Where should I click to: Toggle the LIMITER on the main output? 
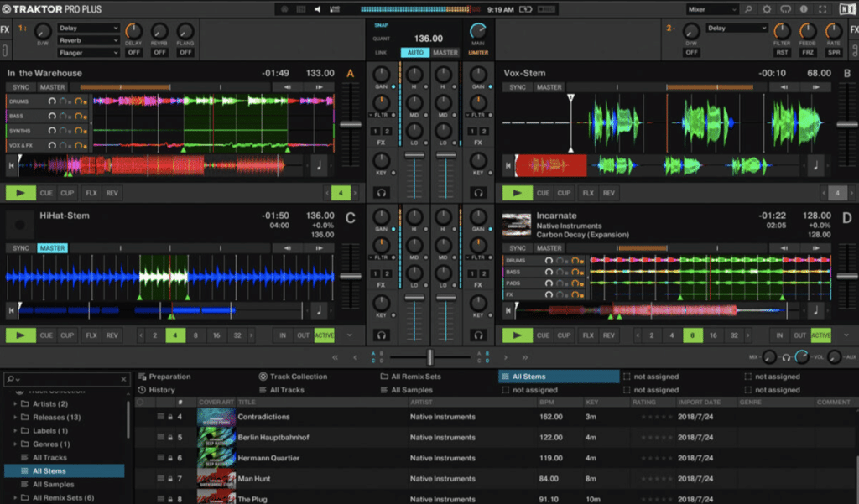pos(478,53)
